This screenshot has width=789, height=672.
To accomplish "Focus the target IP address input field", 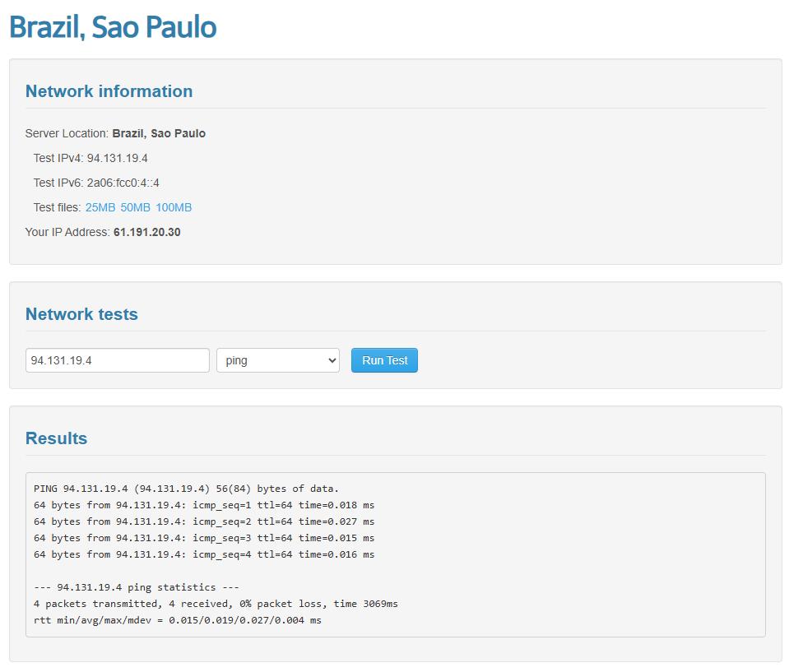I will 118,360.
